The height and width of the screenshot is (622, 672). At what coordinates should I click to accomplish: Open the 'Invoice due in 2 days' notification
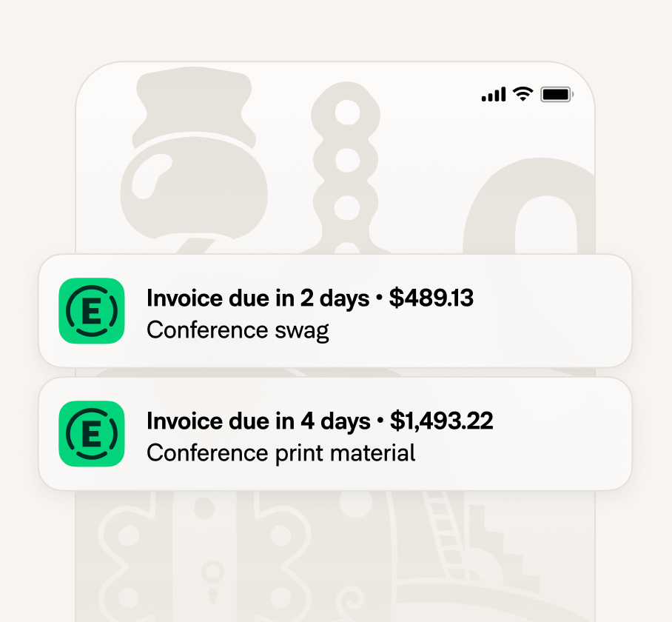335,311
